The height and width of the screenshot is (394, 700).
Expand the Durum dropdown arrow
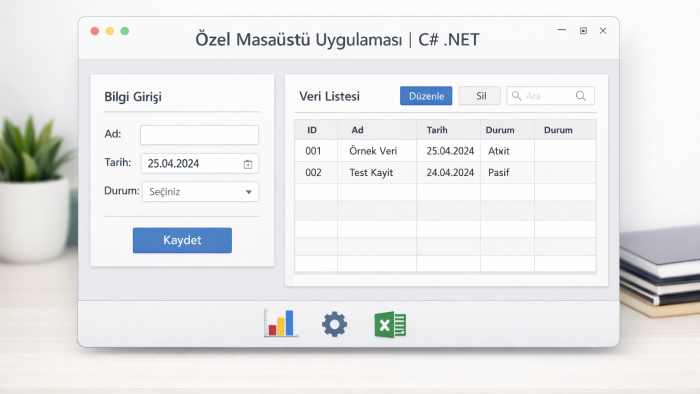pyautogui.click(x=249, y=192)
